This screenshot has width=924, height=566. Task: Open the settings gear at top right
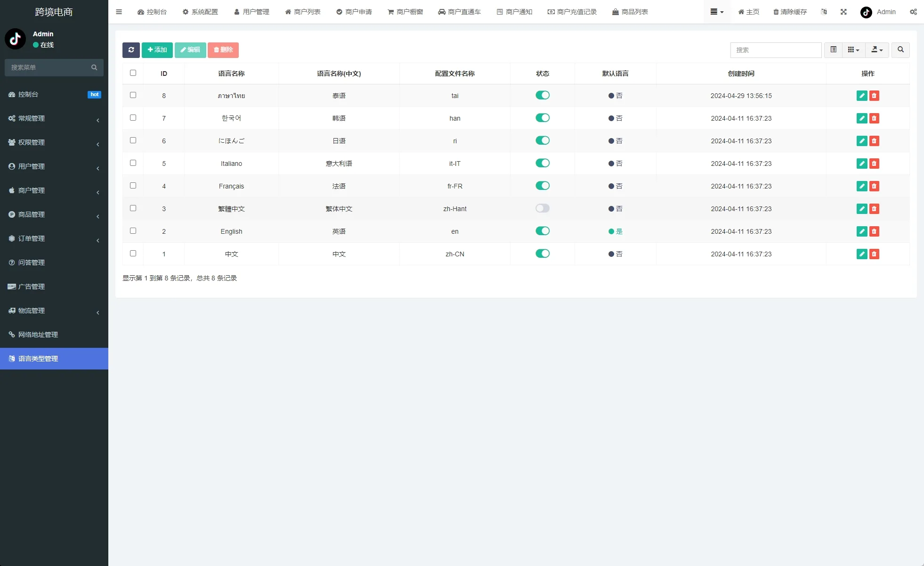coord(913,12)
